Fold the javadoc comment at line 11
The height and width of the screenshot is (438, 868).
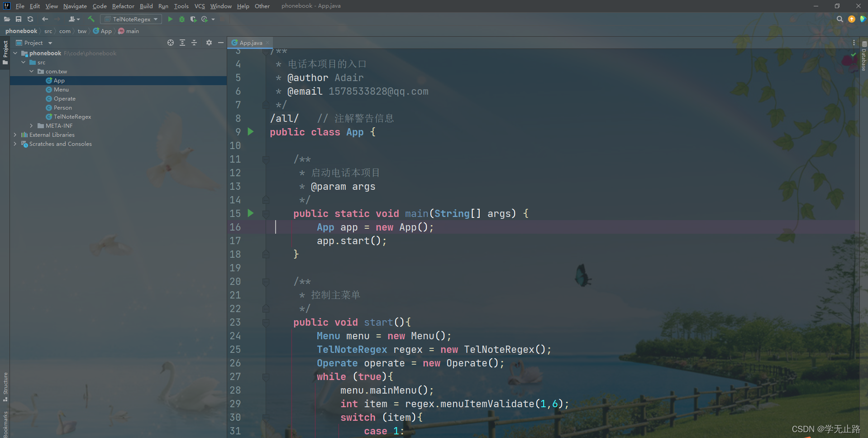coord(266,159)
